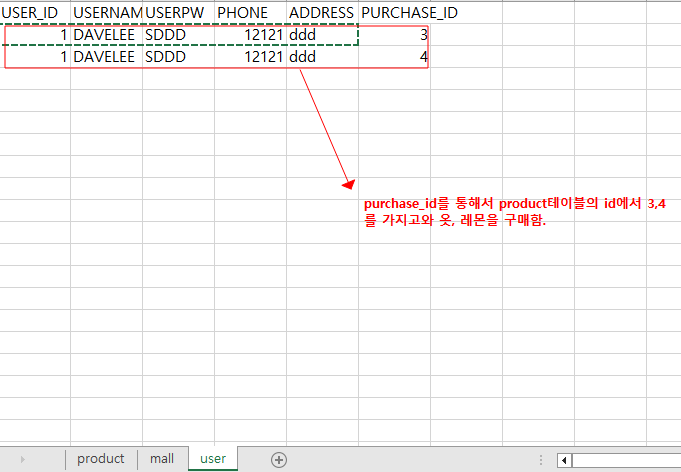Switch to the mall sheet tab
This screenshot has width=681, height=472.
(162, 459)
